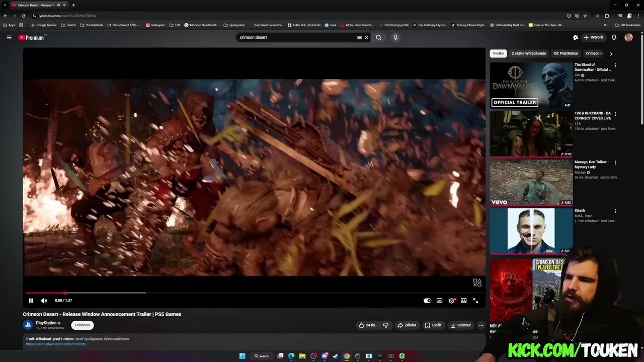Viewport: 644px width, 362px height.
Task: Open the on-screen keyboard icon in search box
Action: tap(359, 37)
